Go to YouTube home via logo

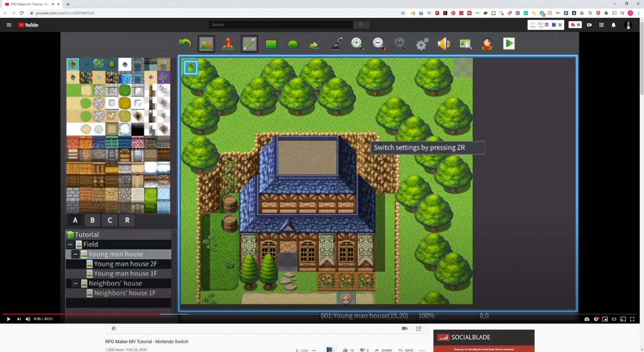(28, 25)
